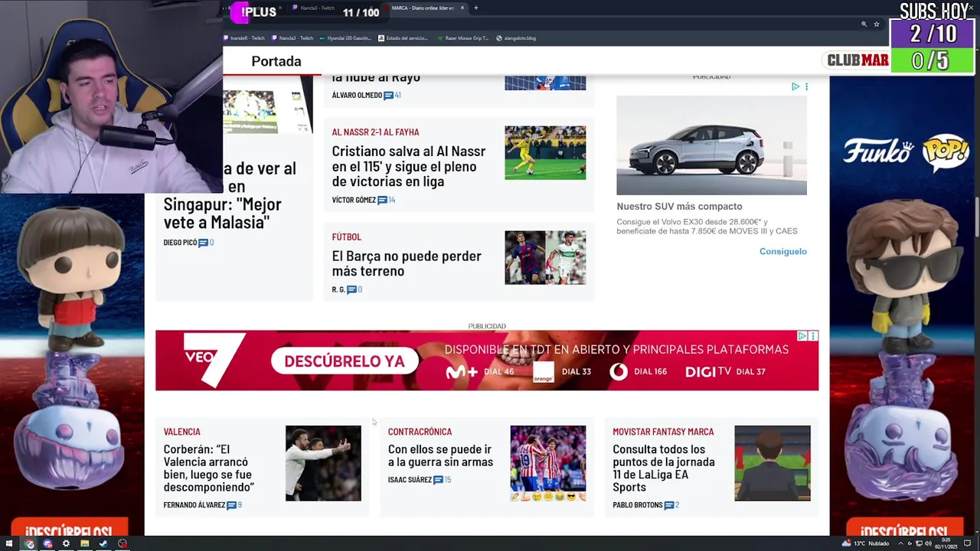980x551 pixels.
Task: Open the alangulotv.blog bookmark
Action: click(x=516, y=37)
